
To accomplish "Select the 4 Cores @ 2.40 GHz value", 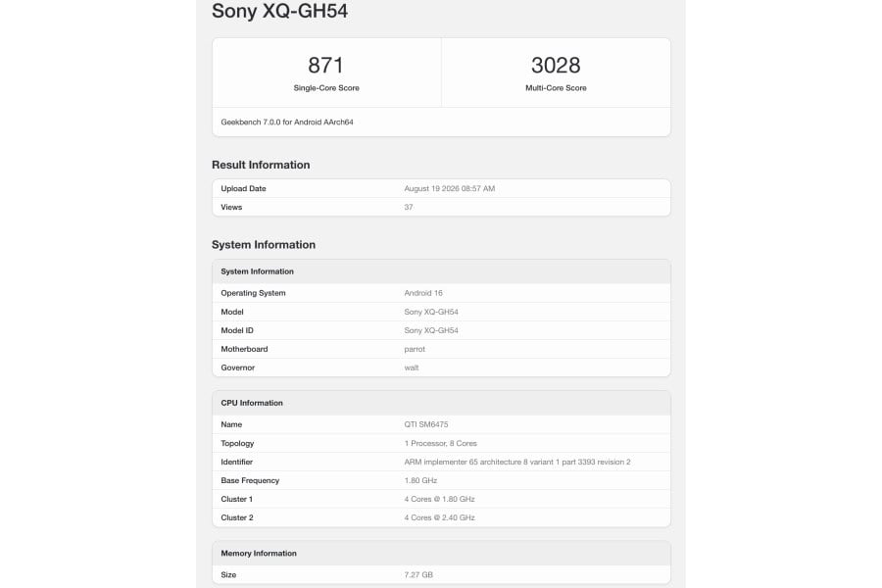I will click(x=439, y=517).
